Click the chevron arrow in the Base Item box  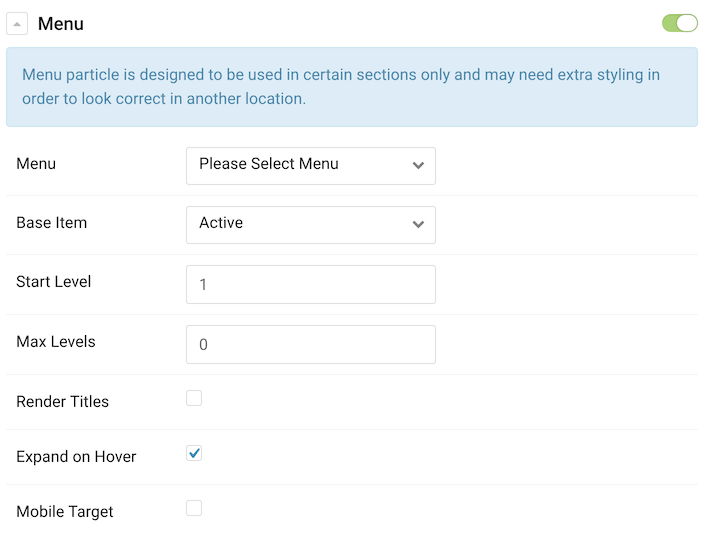pos(418,224)
